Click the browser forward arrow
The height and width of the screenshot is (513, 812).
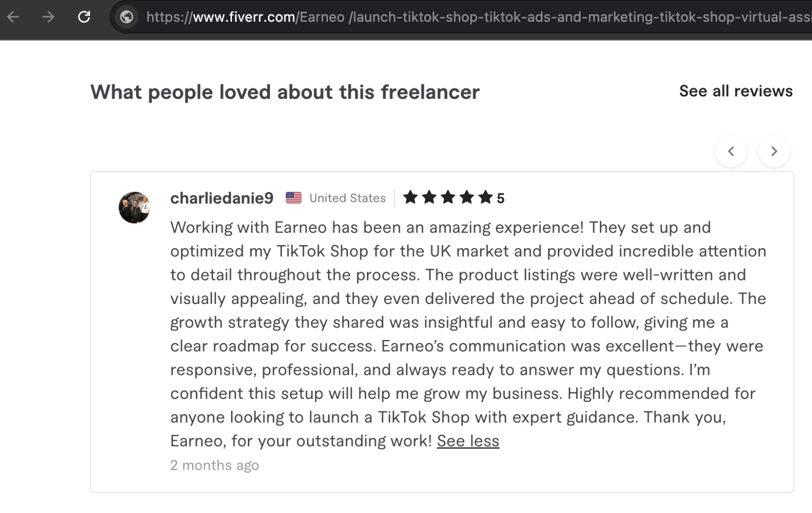click(x=48, y=17)
